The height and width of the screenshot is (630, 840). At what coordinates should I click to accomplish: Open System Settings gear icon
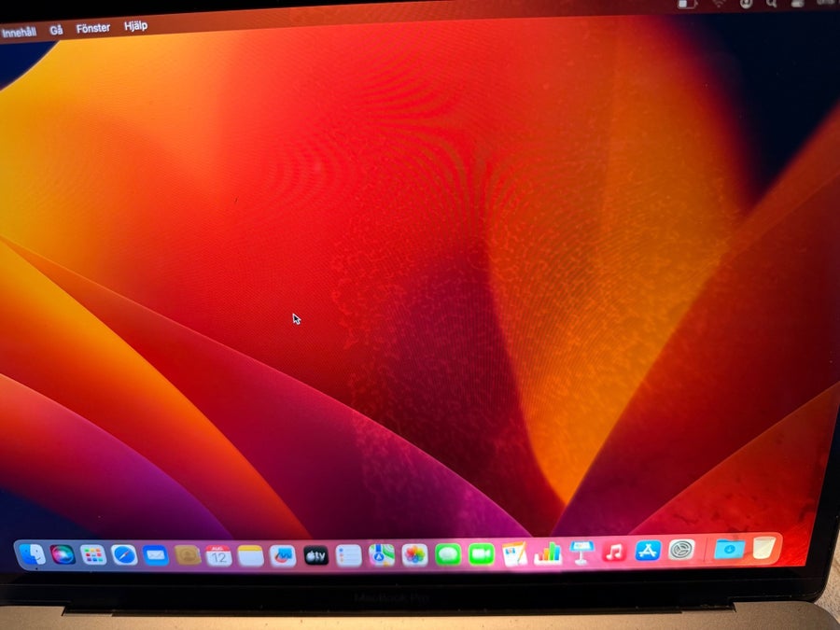[681, 550]
